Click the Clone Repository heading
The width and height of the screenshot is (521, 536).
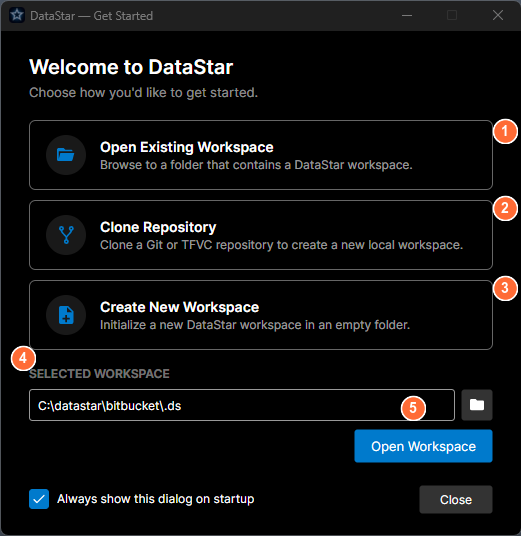(x=158, y=227)
